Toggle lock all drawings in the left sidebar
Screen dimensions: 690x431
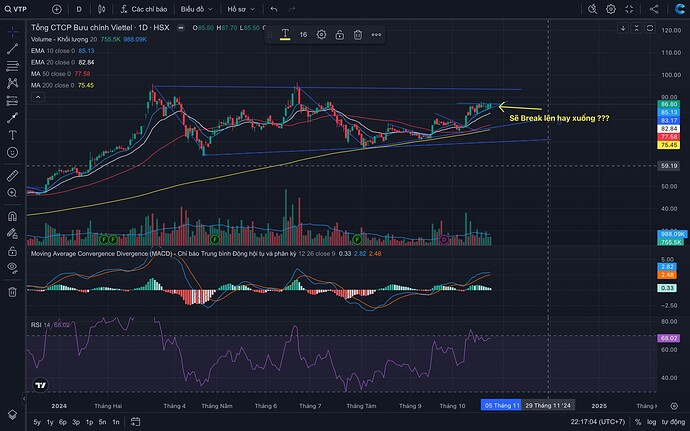(x=12, y=251)
